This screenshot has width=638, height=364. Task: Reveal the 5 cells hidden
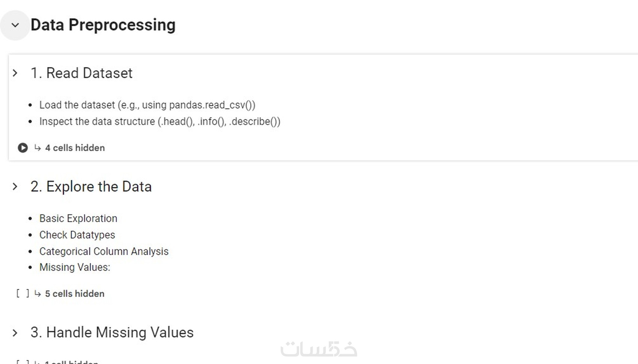click(75, 293)
